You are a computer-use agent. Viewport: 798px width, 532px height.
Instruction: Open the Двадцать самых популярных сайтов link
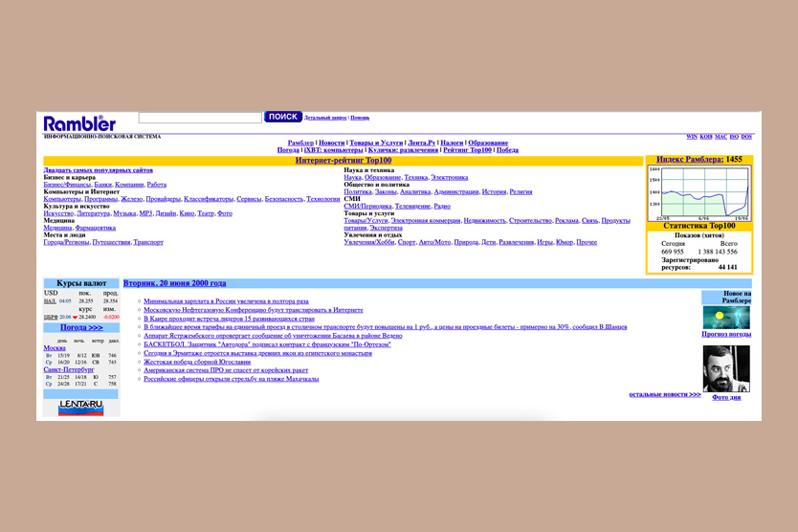pyautogui.click(x=98, y=170)
